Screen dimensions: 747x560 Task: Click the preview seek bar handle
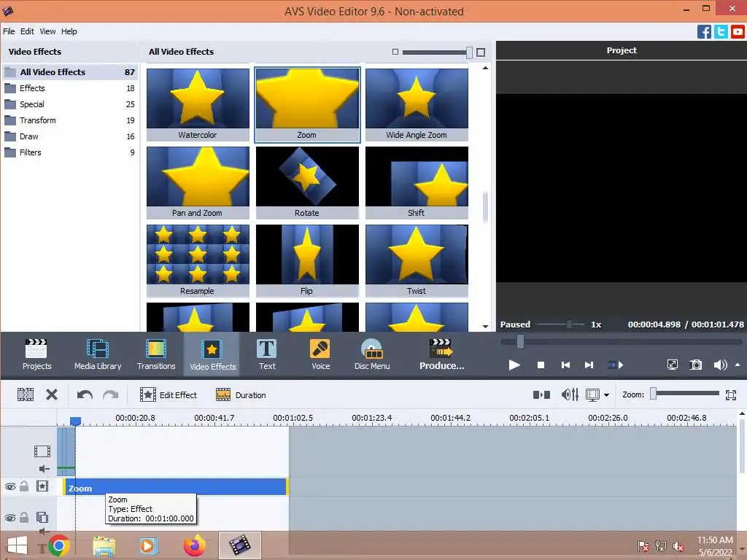click(520, 341)
